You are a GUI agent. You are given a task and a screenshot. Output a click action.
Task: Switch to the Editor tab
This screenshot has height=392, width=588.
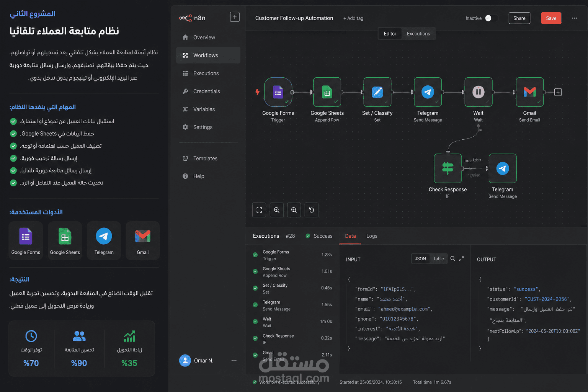tap(390, 34)
